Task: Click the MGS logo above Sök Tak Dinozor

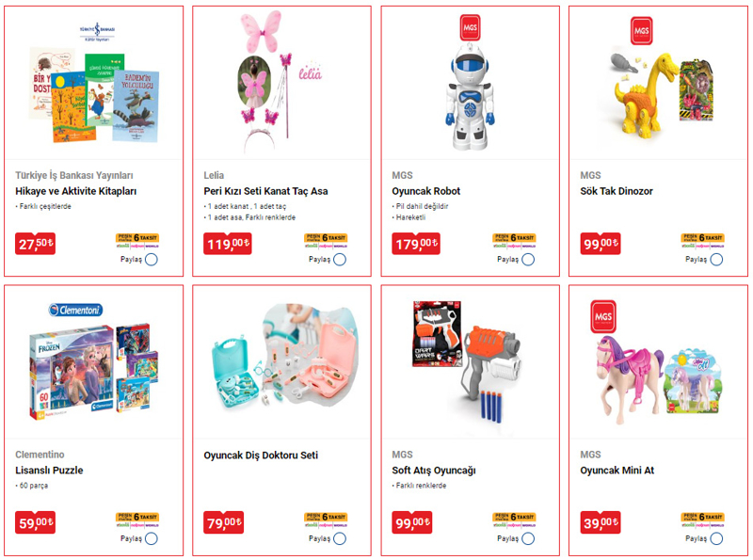Action: click(641, 31)
